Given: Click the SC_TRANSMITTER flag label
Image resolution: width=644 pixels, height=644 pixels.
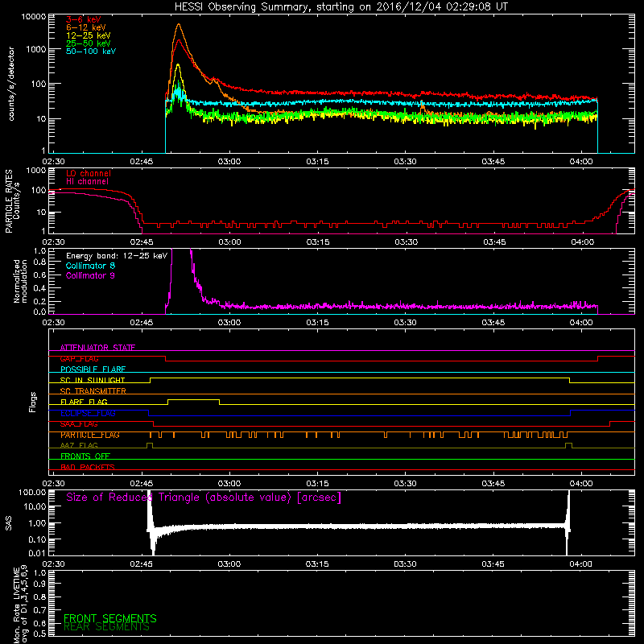Looking at the screenshot, I should click(x=93, y=391).
